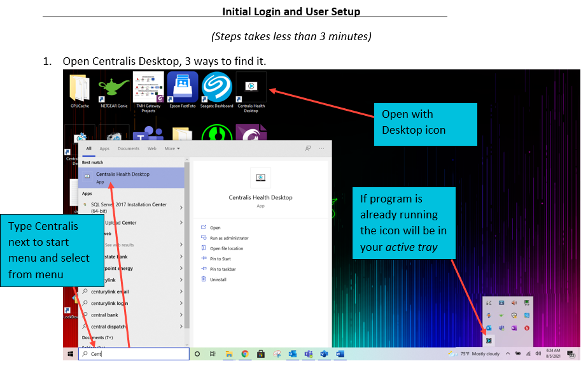Viewport: 588px width, 368px height.
Task: Click the Centralis icon in the tray overflow
Action: point(489,341)
